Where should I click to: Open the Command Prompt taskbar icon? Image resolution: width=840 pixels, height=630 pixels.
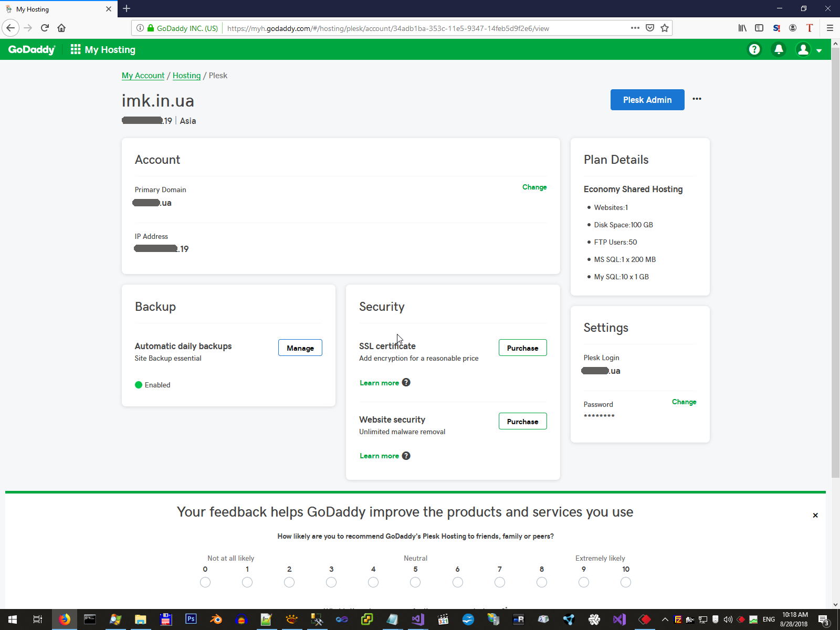pyautogui.click(x=90, y=619)
